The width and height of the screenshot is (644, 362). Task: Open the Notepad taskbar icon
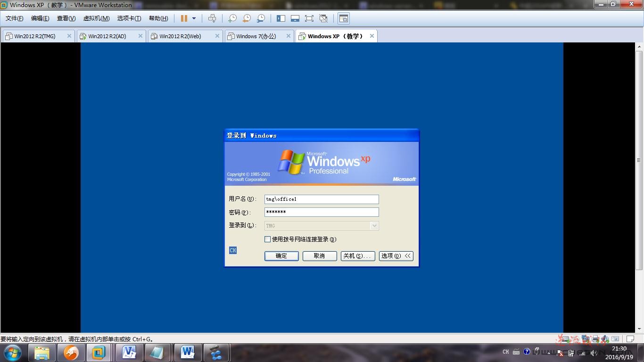[157, 353]
